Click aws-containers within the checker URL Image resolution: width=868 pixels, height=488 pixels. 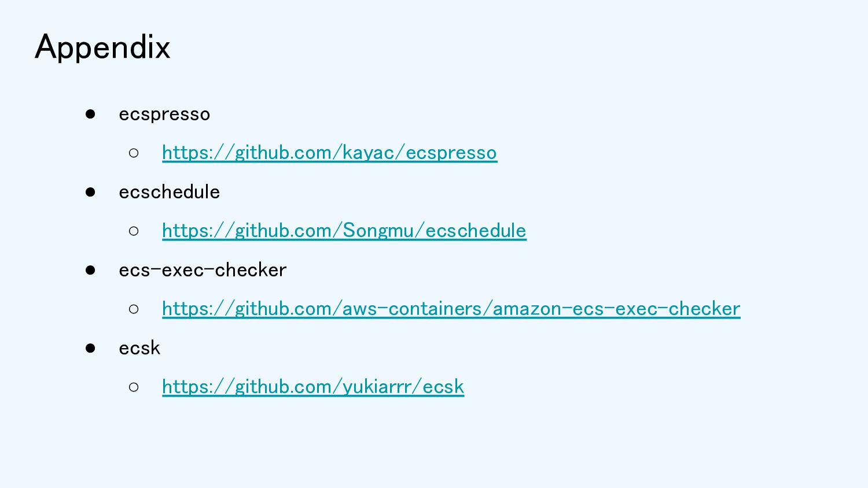click(x=412, y=309)
